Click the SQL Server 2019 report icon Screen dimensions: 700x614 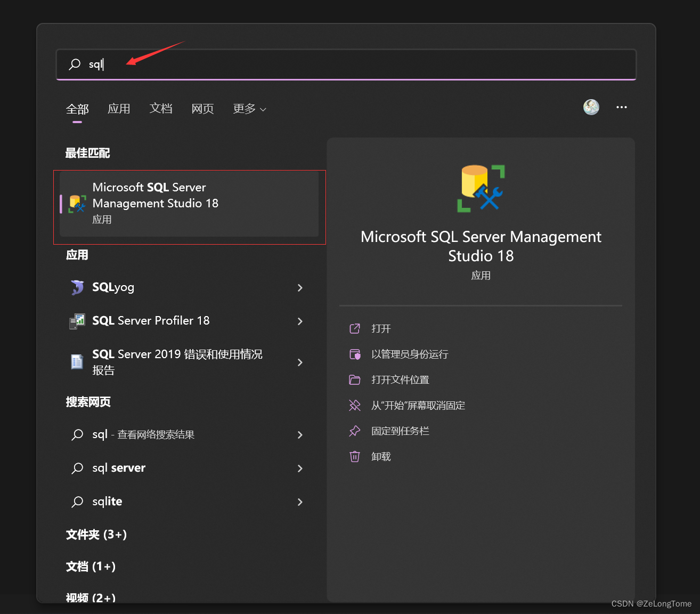(x=77, y=362)
